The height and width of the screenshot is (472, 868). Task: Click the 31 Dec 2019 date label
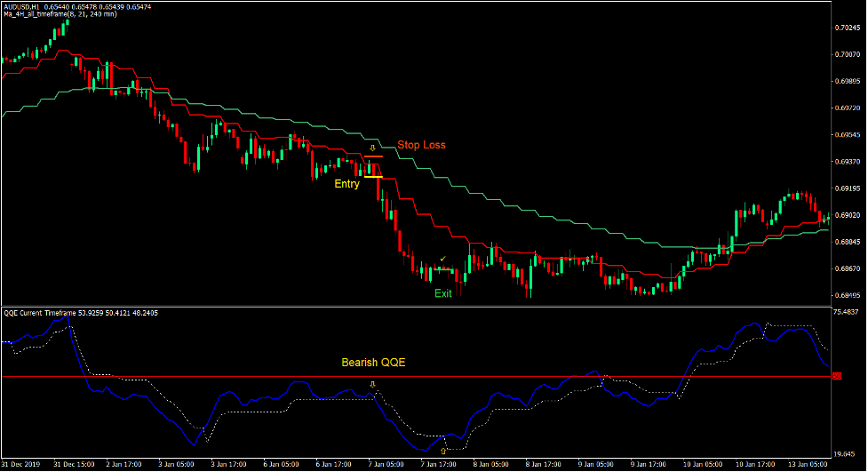20,464
